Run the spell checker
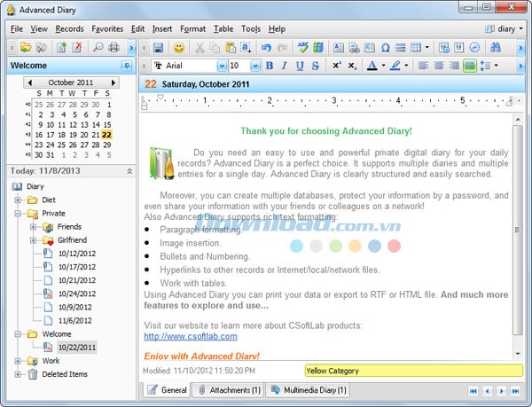The height and width of the screenshot is (407, 532). point(304,47)
